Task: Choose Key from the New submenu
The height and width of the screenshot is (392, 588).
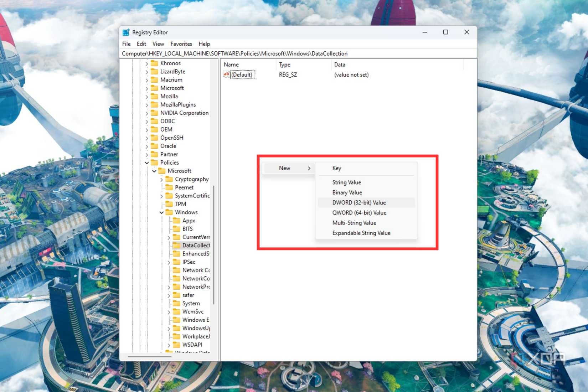Action: 366,168
